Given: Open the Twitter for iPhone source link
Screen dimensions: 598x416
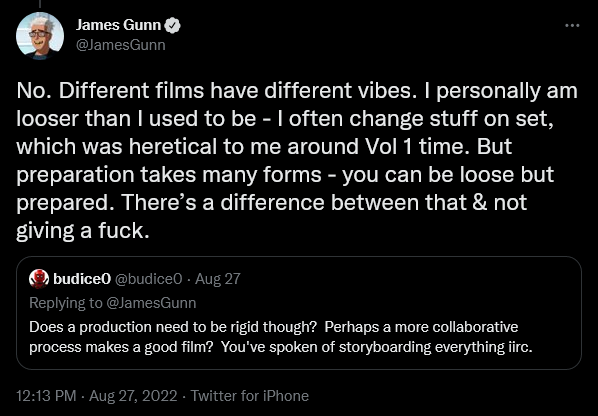Looking at the screenshot, I should [250, 396].
